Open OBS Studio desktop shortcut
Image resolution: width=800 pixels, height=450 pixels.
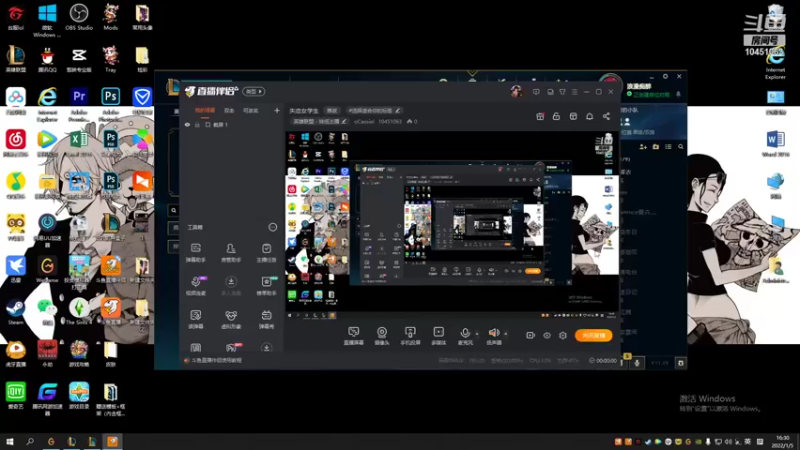(79, 17)
